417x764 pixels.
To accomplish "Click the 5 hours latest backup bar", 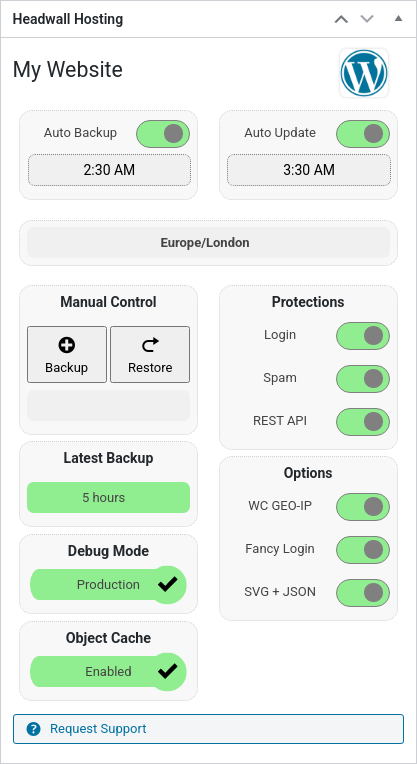I will pyautogui.click(x=108, y=497).
